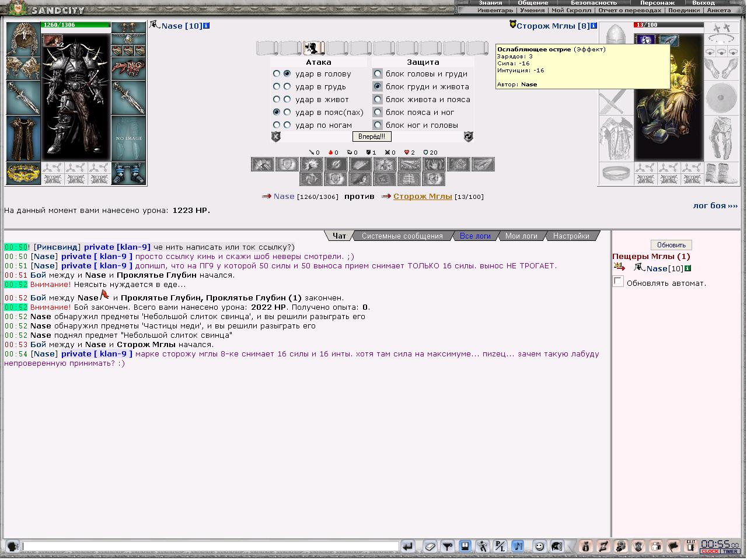Click Nase's helmet equipment slot
This screenshot has height=560, width=747.
23,40
